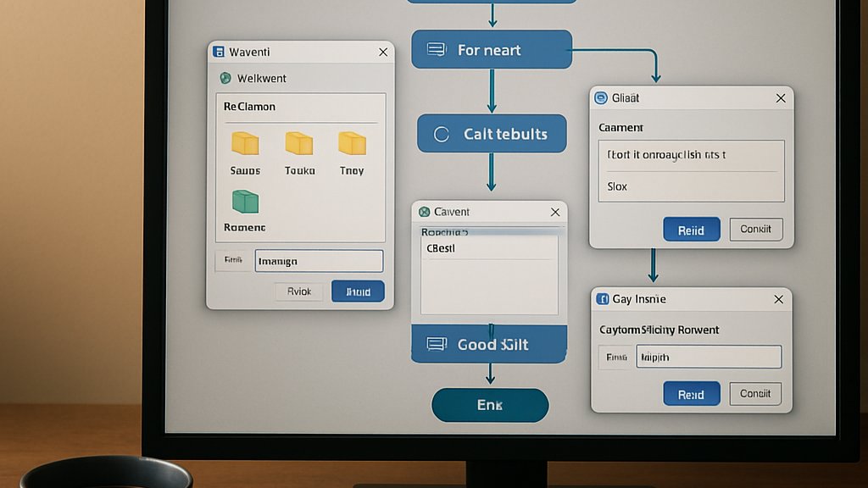The width and height of the screenshot is (868, 488).
Task: Select the green Romenc cube icon
Action: pyautogui.click(x=245, y=202)
